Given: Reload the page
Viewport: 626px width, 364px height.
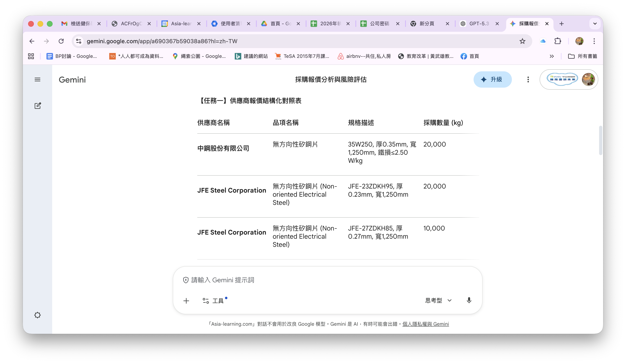Looking at the screenshot, I should click(61, 41).
